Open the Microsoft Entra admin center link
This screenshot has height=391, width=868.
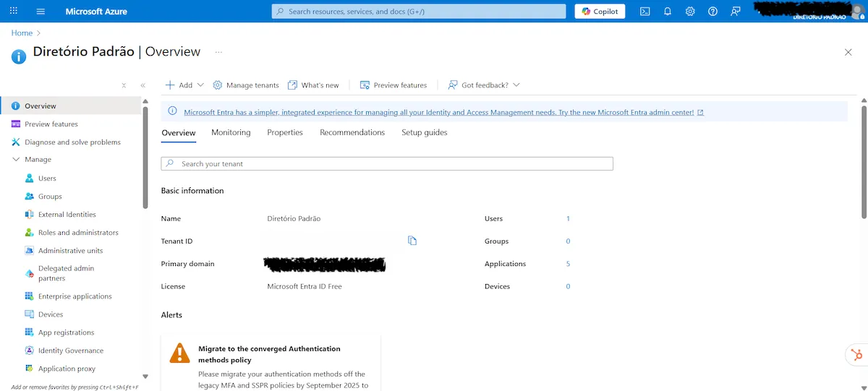pyautogui.click(x=443, y=112)
